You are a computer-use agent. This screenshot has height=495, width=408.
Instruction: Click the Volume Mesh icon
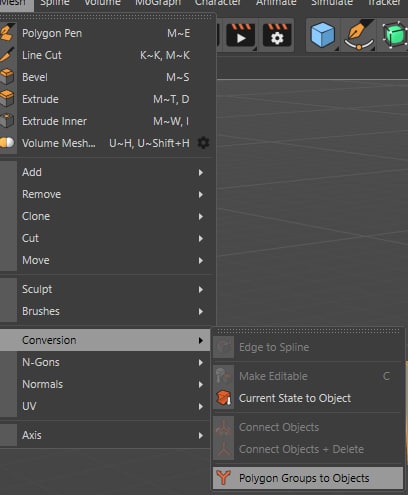(x=7, y=143)
